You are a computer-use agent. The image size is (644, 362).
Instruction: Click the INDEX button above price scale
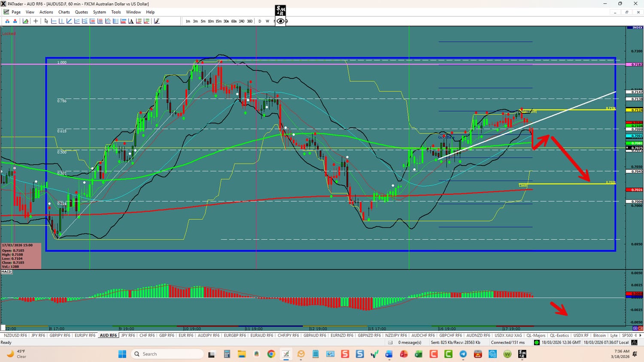[x=637, y=27]
